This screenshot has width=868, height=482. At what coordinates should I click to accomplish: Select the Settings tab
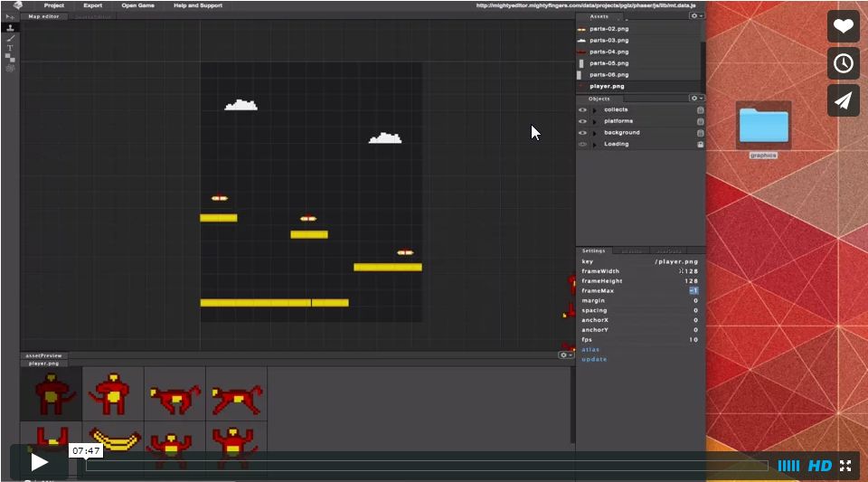(x=593, y=250)
